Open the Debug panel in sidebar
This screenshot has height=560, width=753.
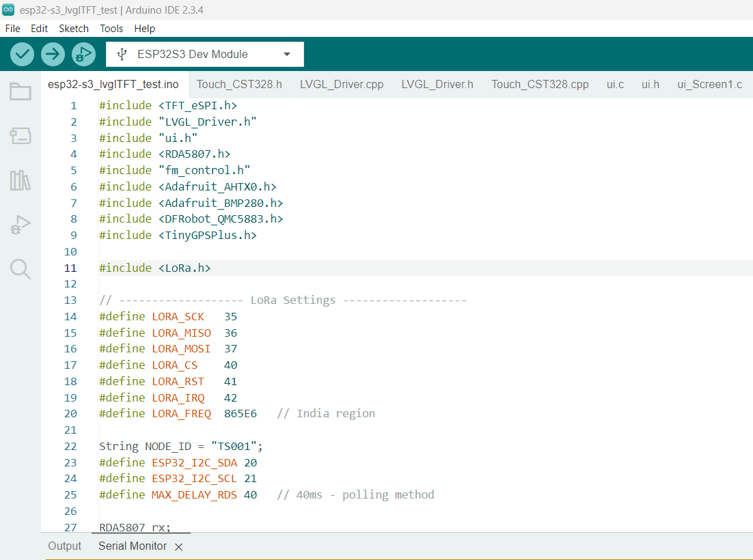(20, 225)
